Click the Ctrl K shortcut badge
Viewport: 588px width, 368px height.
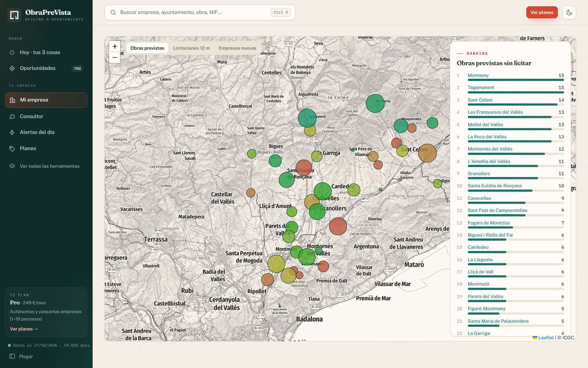pos(281,13)
